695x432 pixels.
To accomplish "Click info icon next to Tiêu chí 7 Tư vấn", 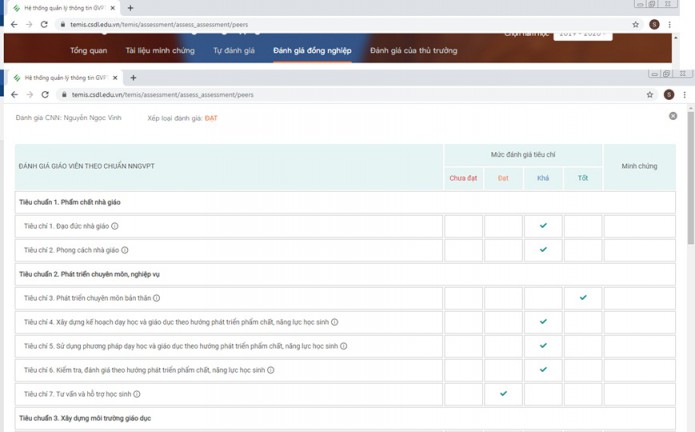I will pyautogui.click(x=137, y=394).
